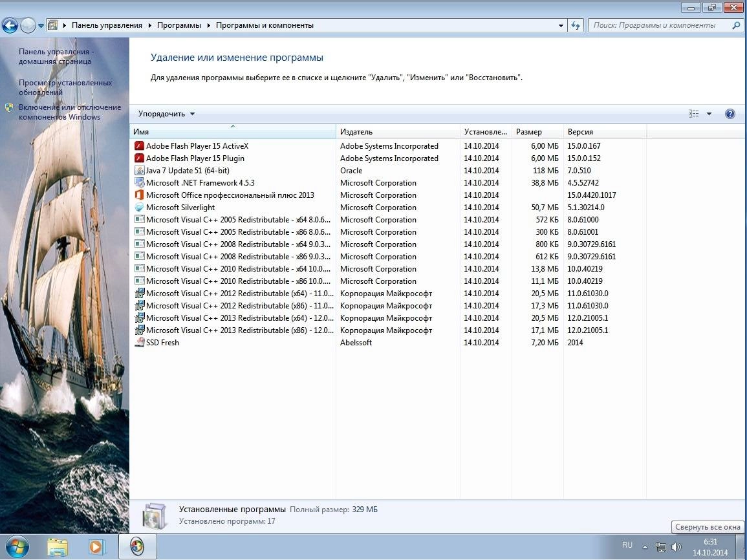Click the volume speaker tray icon
747x560 pixels.
(x=676, y=546)
